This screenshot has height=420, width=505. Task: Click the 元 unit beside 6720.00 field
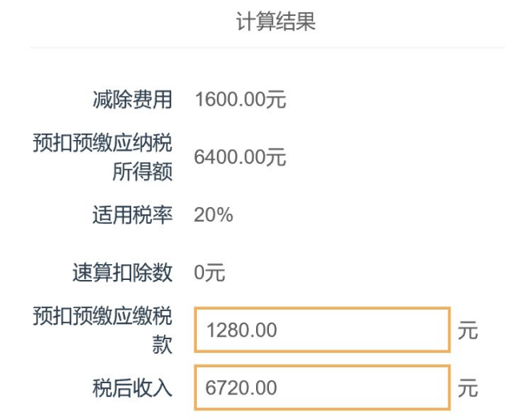[468, 388]
